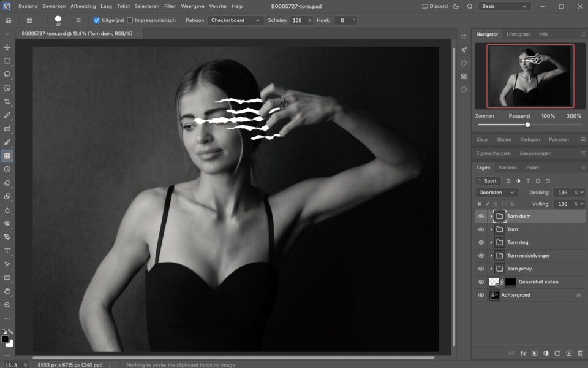Open the Bestand menu
This screenshot has height=368, width=588.
pos(28,6)
